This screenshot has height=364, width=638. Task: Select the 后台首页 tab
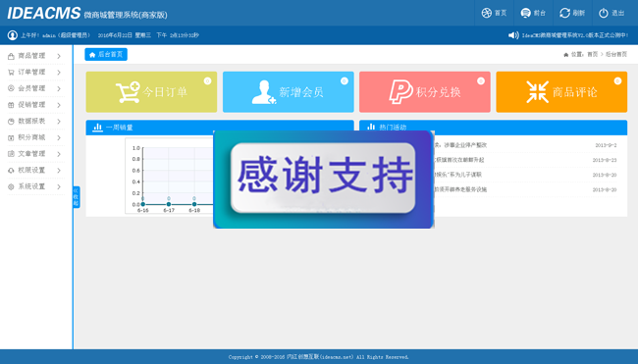106,55
